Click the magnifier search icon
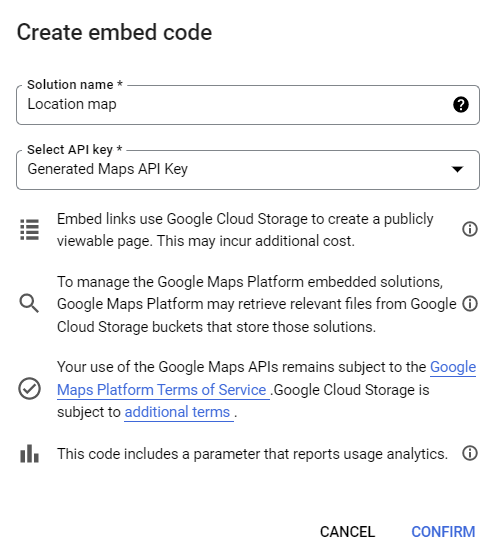 click(29, 304)
